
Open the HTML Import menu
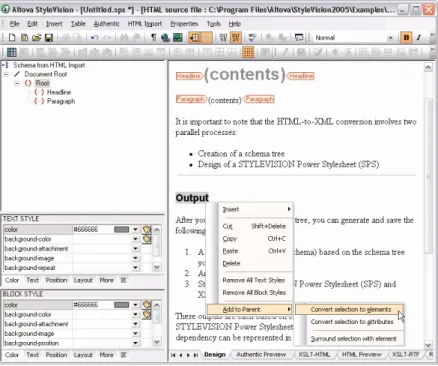145,24
